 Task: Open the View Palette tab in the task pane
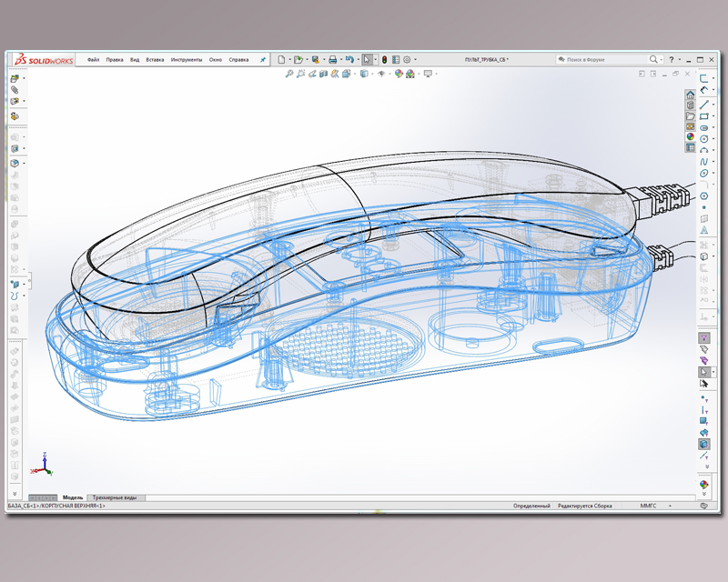[691, 126]
